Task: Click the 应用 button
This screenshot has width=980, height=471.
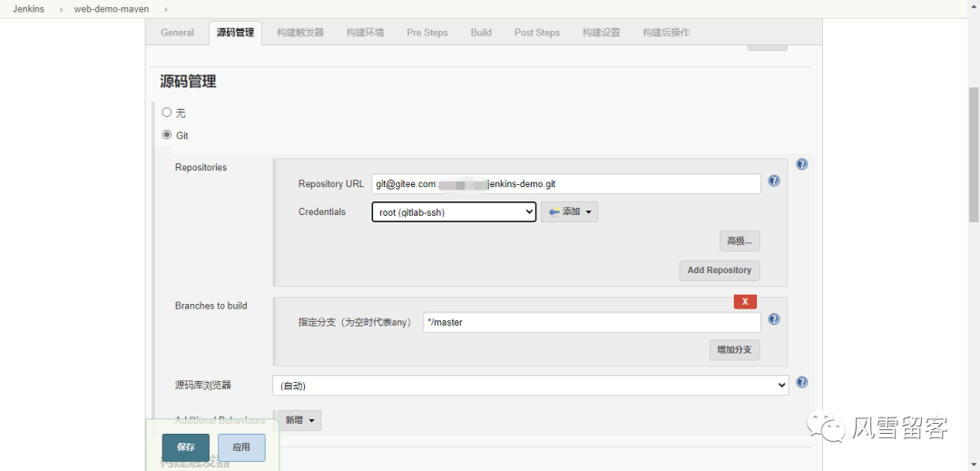Action: pos(241,447)
